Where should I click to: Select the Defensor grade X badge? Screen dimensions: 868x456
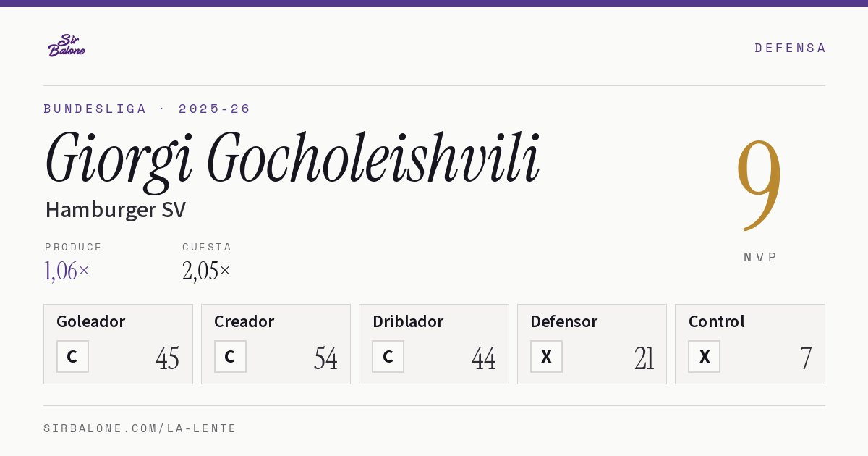(546, 357)
